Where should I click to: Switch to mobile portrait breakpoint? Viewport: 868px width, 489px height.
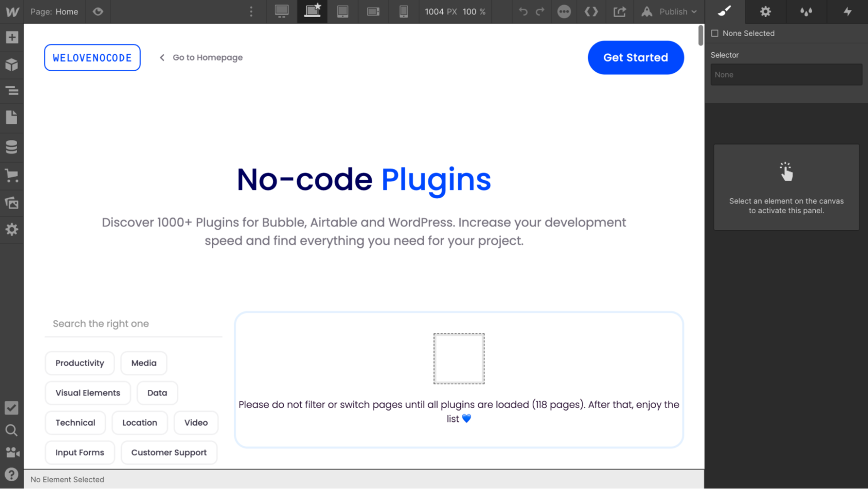click(x=404, y=11)
